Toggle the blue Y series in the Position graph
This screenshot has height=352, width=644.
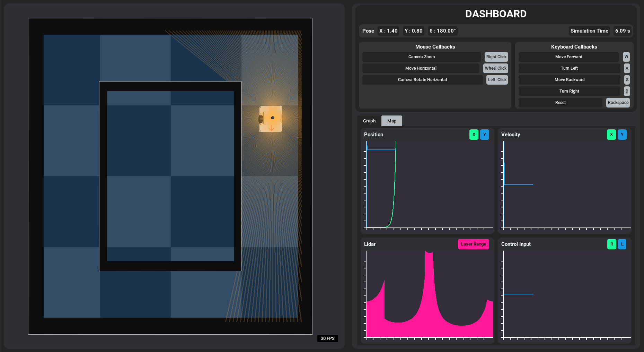pos(485,135)
